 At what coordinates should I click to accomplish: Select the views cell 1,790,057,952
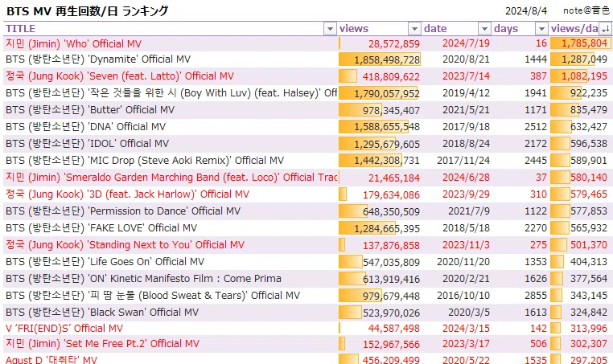click(x=387, y=93)
